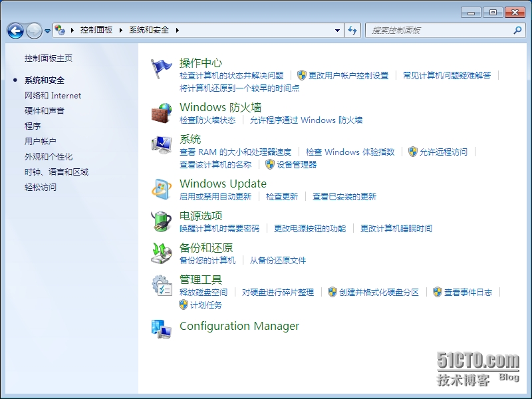Open 控制面板主页 in sidebar
The height and width of the screenshot is (399, 532).
(x=48, y=59)
